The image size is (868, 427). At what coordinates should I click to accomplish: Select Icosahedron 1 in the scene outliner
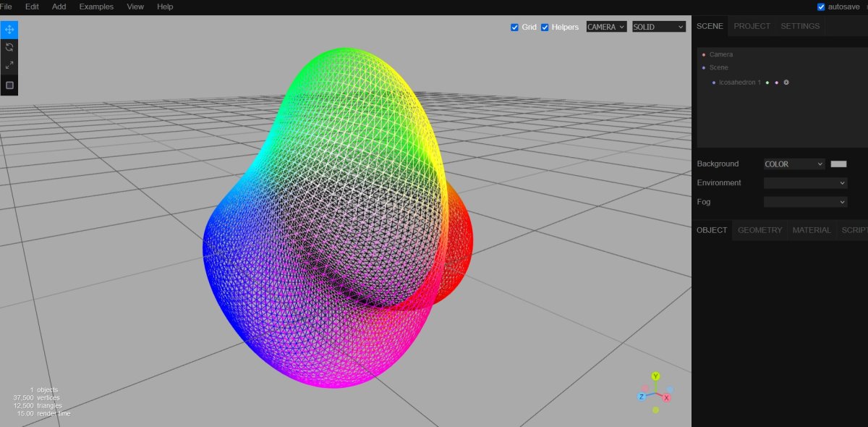click(739, 83)
